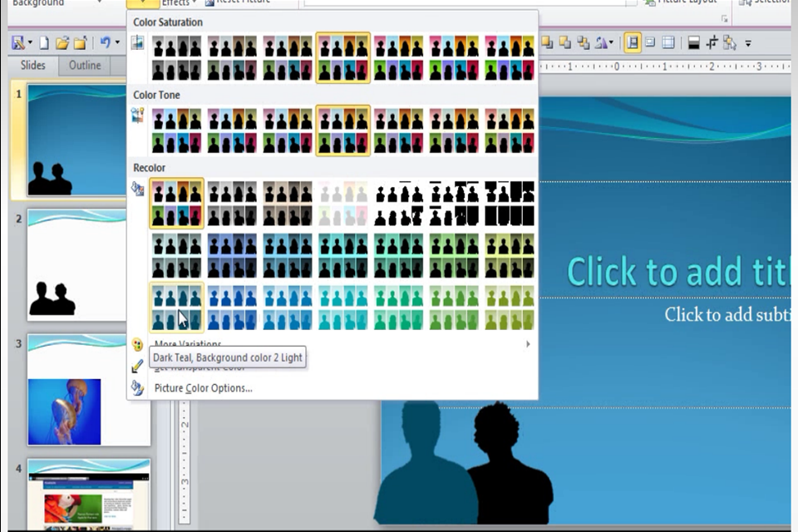This screenshot has height=532, width=798.
Task: Click the open folder icon in toolbar
Action: (62, 42)
